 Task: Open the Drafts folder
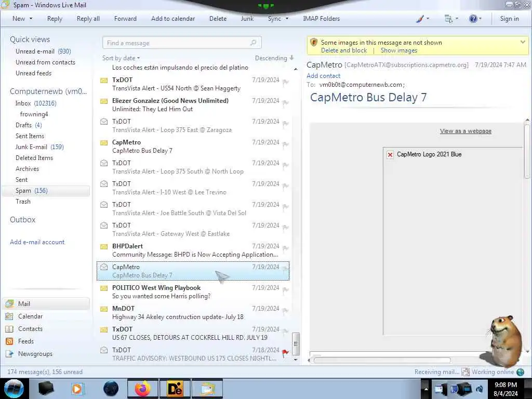click(29, 125)
